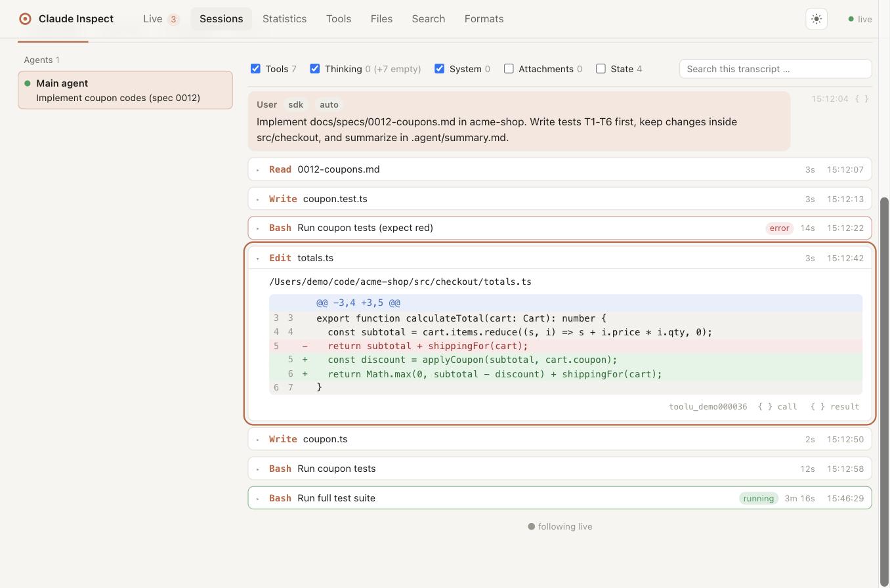Screen dimensions: 890x588
Task: Click the following live indicator
Action: tap(560, 526)
